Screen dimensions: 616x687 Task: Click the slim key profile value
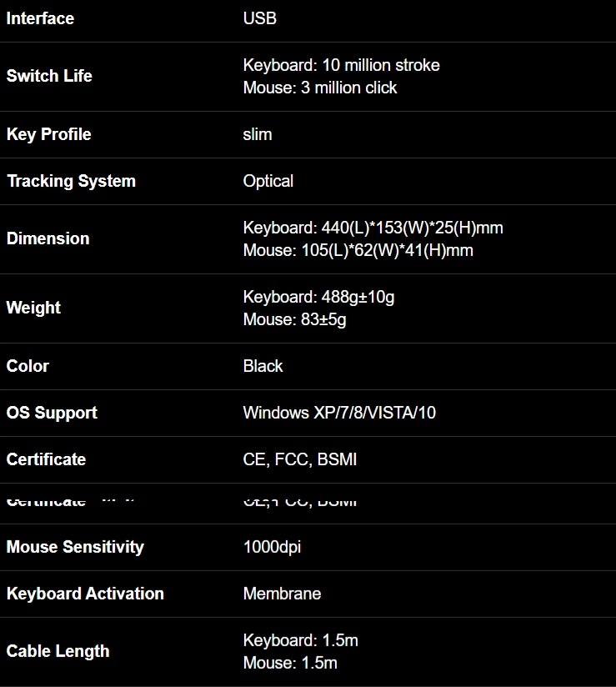point(258,134)
